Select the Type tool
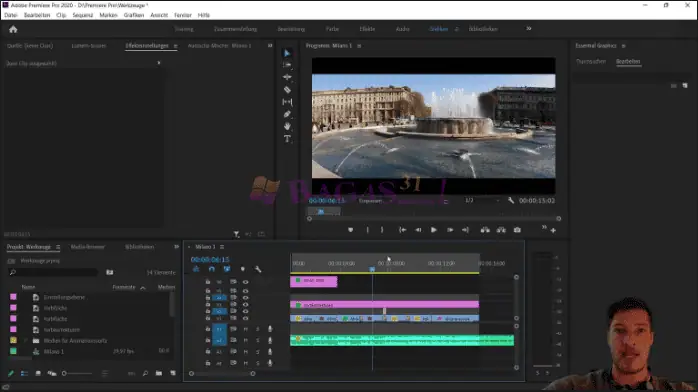Viewport: 698px width, 392px height. pos(287,139)
